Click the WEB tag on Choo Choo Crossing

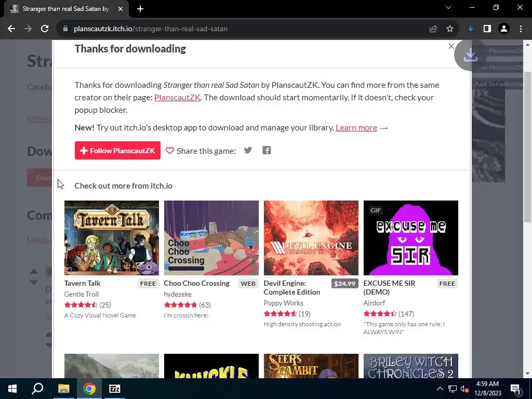248,283
